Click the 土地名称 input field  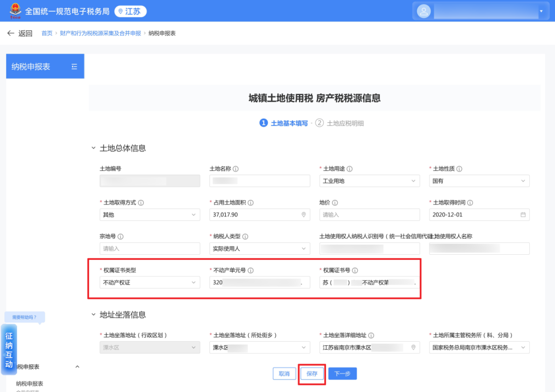(x=260, y=181)
